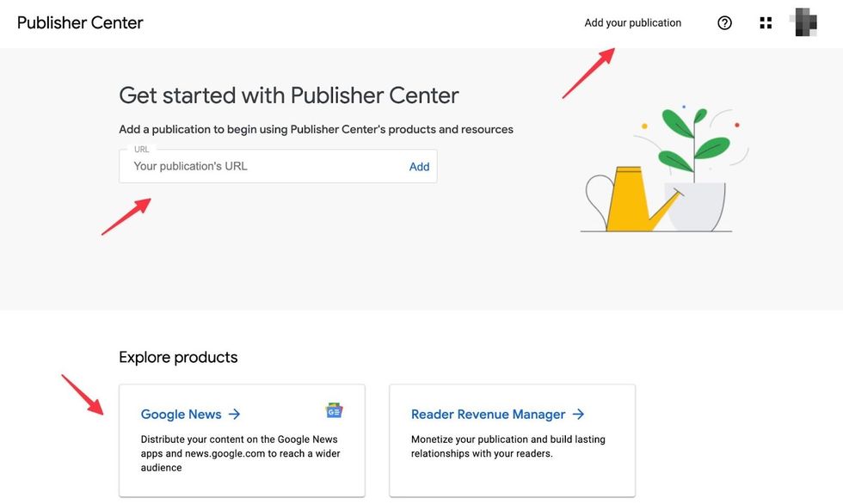843x504 pixels.
Task: Click the question mark help icon
Action: [x=724, y=22]
